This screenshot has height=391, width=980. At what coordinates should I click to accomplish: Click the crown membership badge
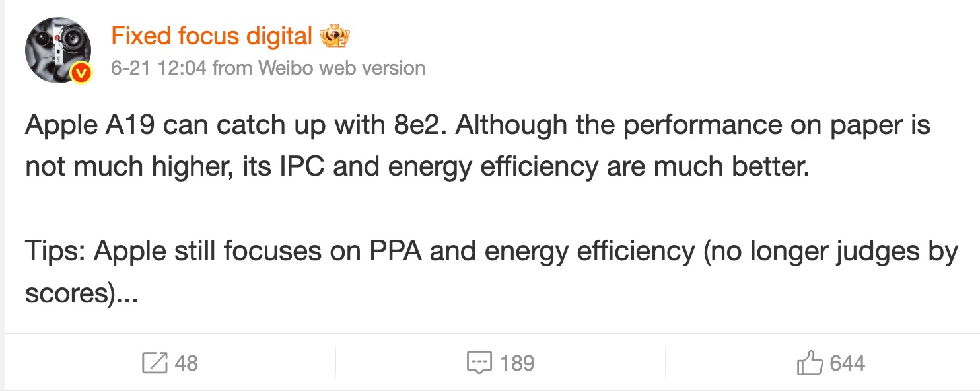click(334, 37)
